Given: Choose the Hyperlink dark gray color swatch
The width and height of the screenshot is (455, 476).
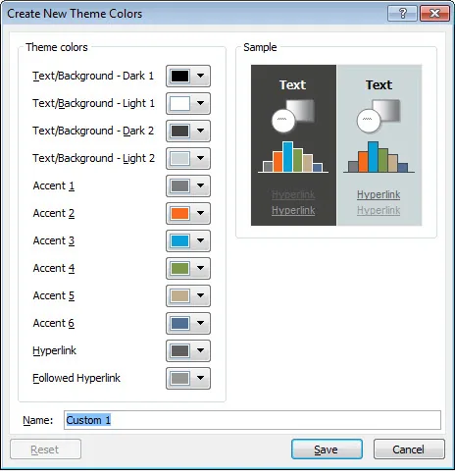Looking at the screenshot, I should pyautogui.click(x=179, y=350).
